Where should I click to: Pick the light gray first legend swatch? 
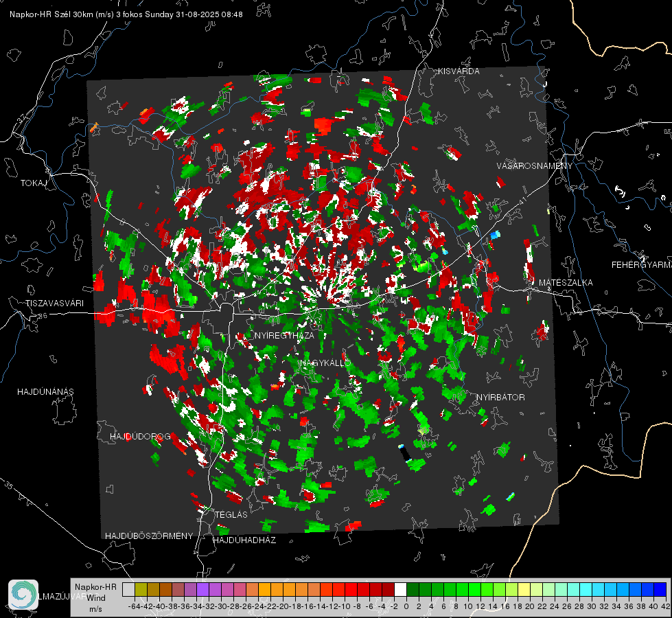[128, 589]
